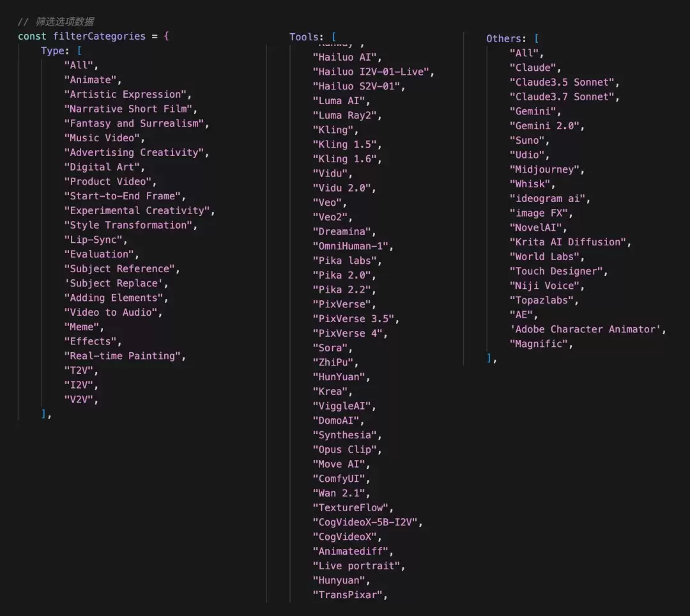Click the "Krita AI Diffusion" entry

[568, 242]
